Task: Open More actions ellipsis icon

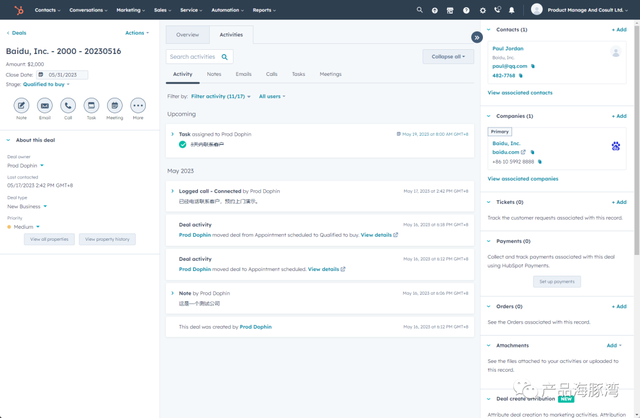Action: click(x=138, y=105)
